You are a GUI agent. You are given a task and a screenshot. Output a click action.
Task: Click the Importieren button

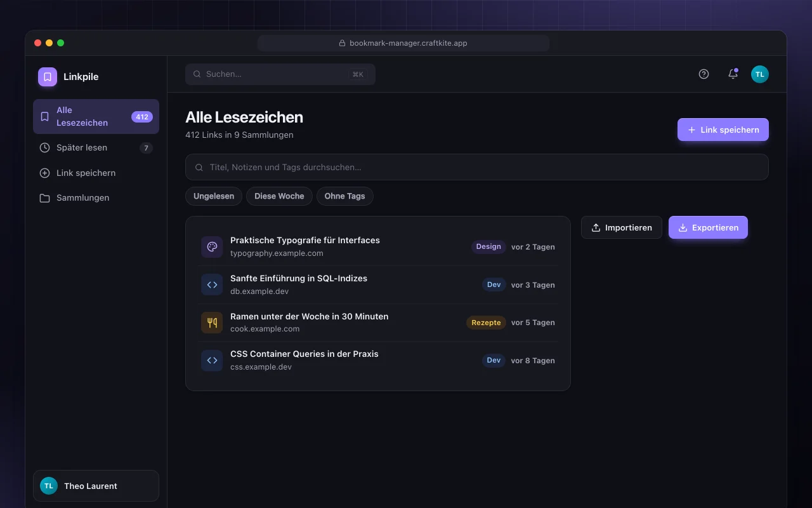(x=622, y=227)
